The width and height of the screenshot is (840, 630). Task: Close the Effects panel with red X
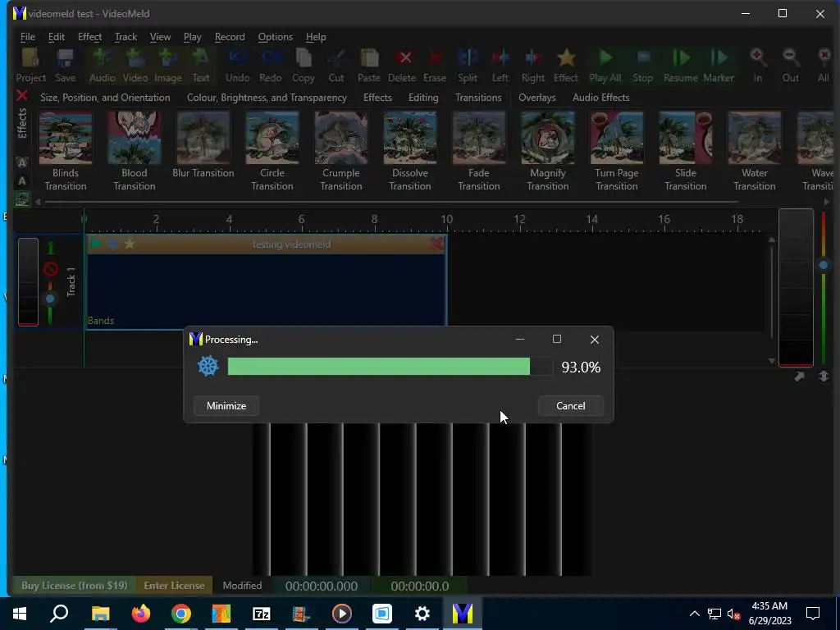coord(22,95)
